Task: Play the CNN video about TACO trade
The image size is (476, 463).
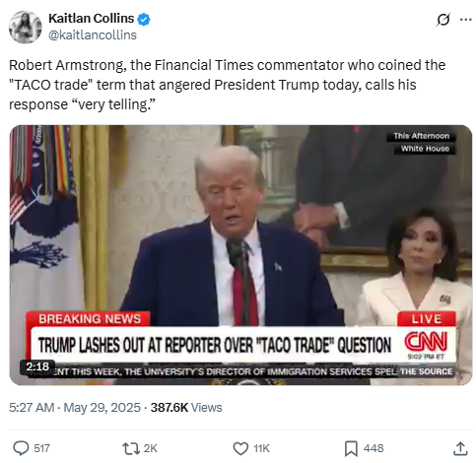Action: point(240,255)
